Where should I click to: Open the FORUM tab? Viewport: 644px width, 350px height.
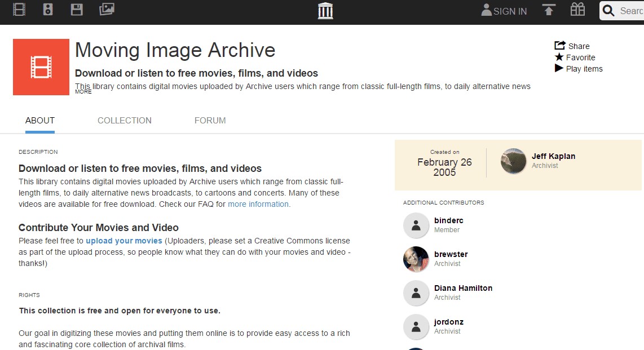point(210,121)
